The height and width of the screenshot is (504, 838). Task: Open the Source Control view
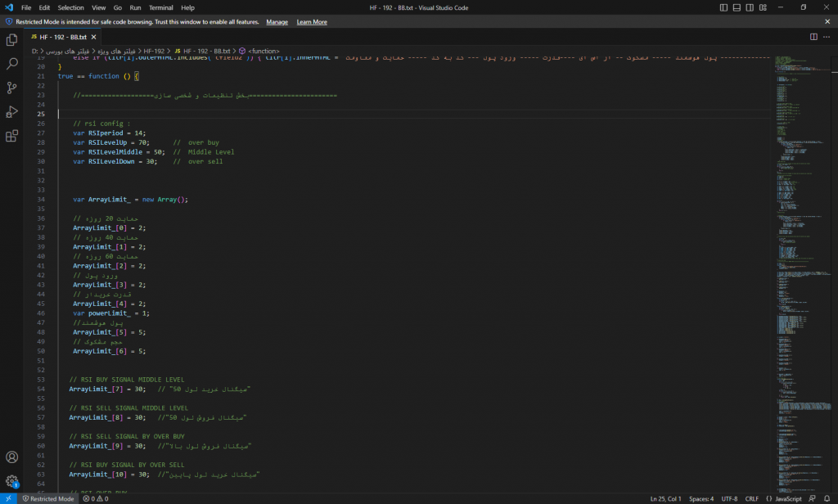tap(11, 88)
